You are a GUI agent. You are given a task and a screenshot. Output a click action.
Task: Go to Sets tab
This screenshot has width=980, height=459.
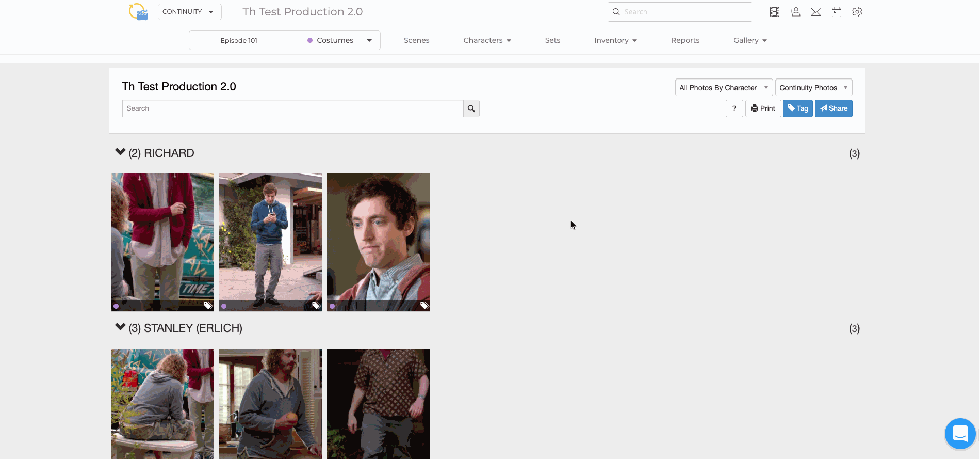click(x=552, y=40)
